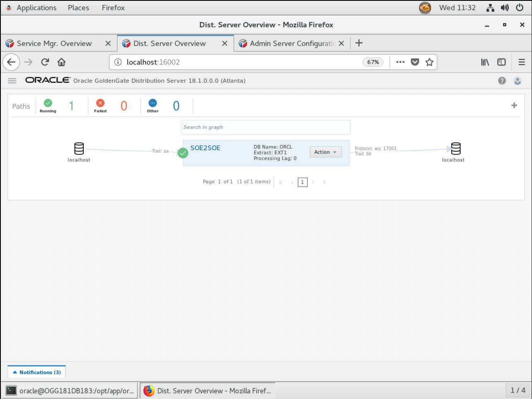Open the Places menu
Viewport: 532px width, 399px height.
[x=78, y=7]
